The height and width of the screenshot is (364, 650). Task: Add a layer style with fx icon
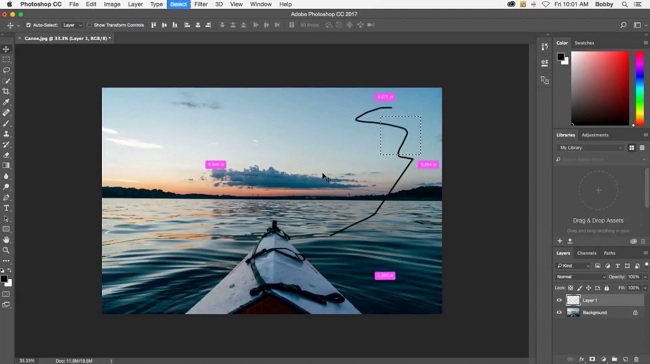pos(581,359)
